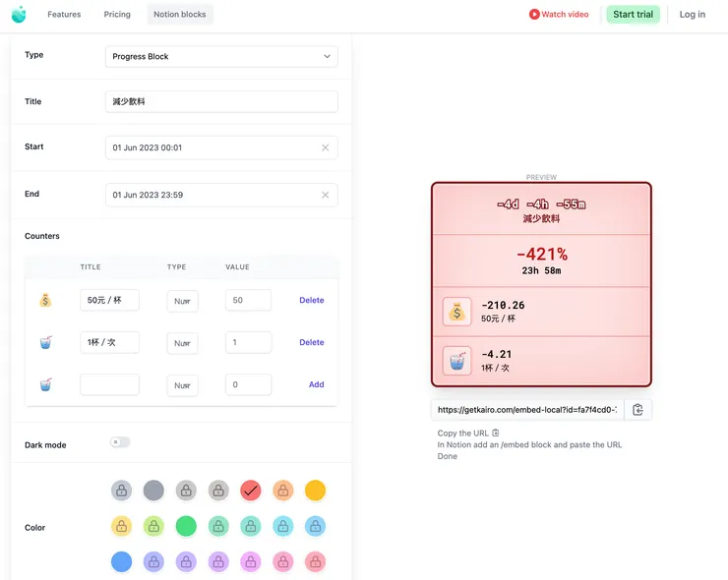Viewport: 728px width, 580px height.
Task: Click the 50元 / 杯 counter title field
Action: pos(109,300)
